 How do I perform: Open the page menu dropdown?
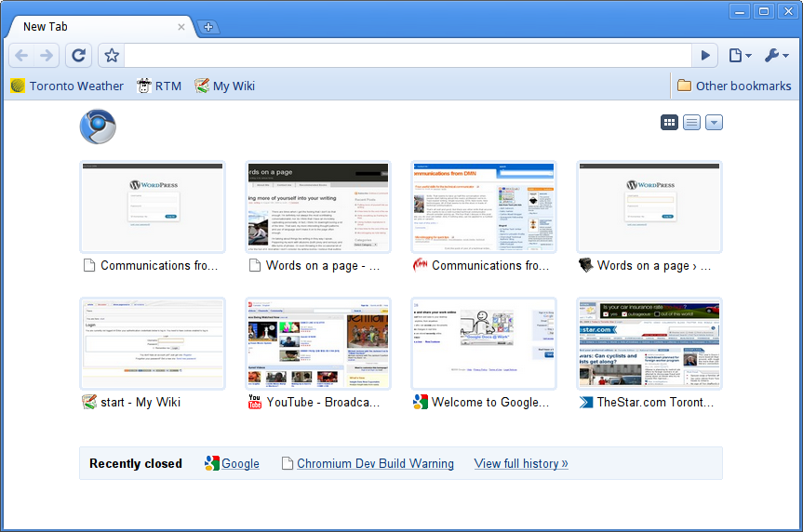(x=740, y=56)
